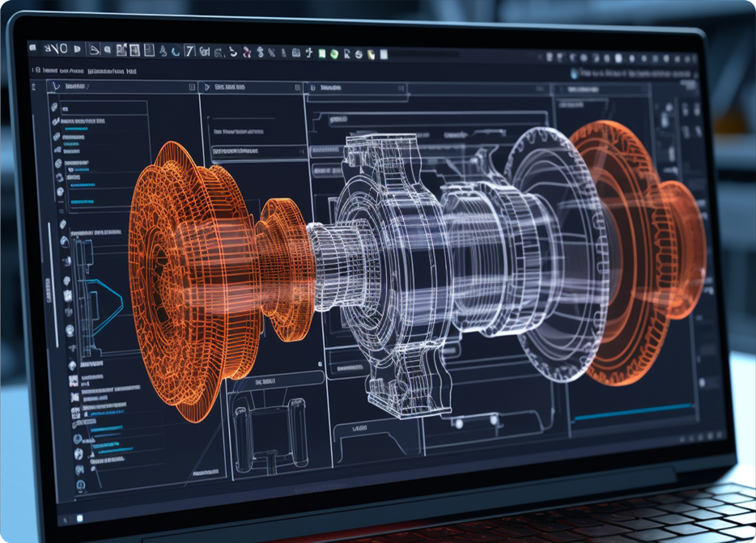Select the rotate view tool in the toolbar
Image resolution: width=756 pixels, height=543 pixels.
click(x=176, y=51)
